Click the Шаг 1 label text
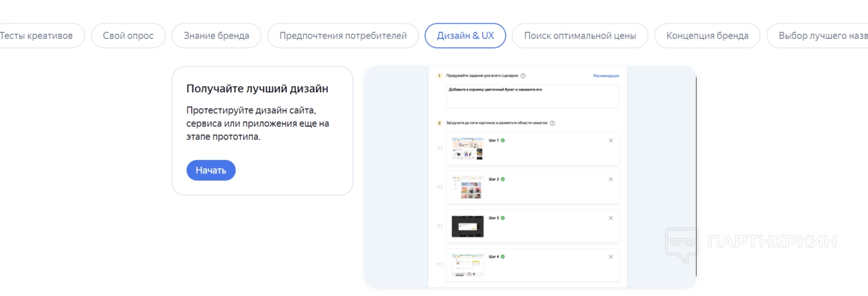This screenshot has width=868, height=296. point(493,140)
